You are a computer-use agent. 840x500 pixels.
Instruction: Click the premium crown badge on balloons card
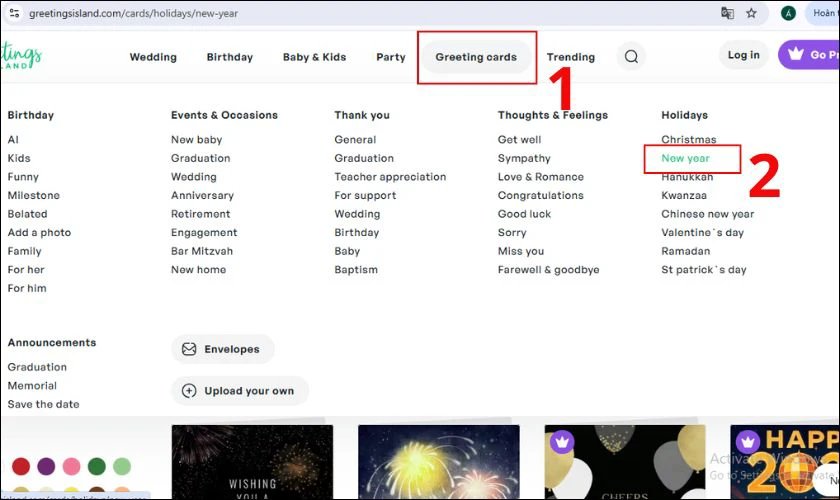(561, 441)
